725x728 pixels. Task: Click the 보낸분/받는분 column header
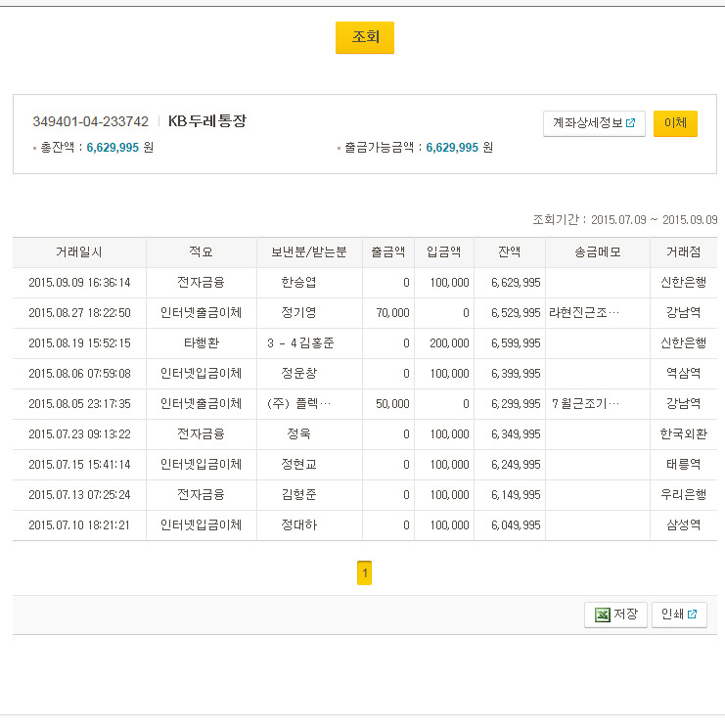point(308,251)
